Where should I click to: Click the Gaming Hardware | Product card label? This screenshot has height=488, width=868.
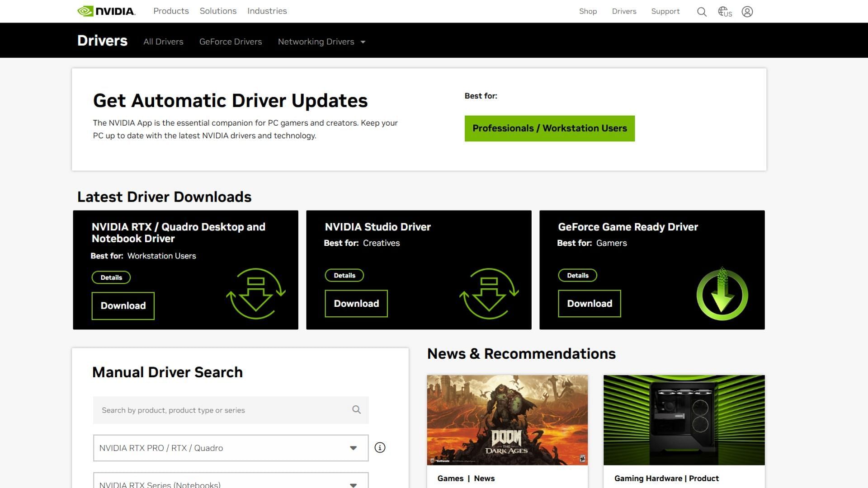tap(666, 479)
